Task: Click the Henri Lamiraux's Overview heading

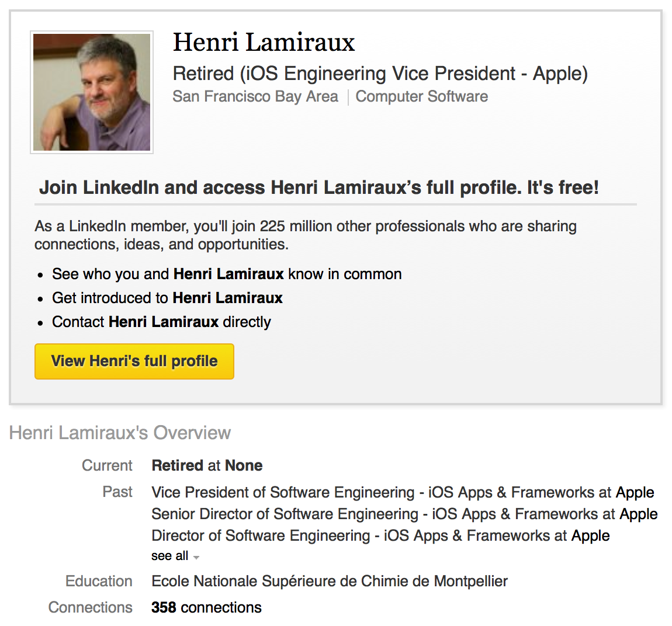Action: (x=120, y=433)
